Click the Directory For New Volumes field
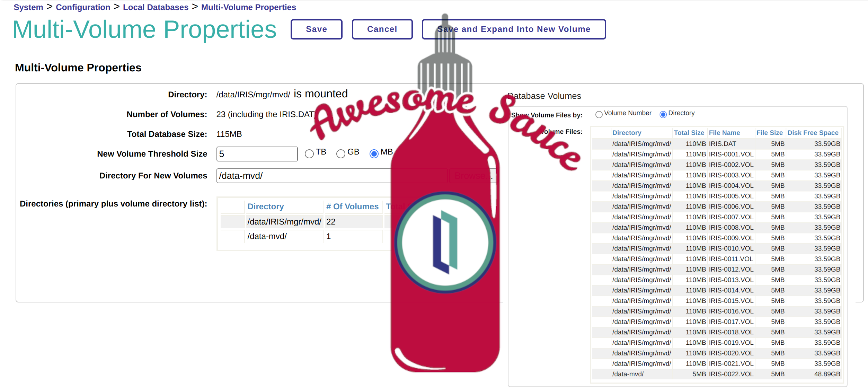The width and height of the screenshot is (868, 387). click(303, 176)
